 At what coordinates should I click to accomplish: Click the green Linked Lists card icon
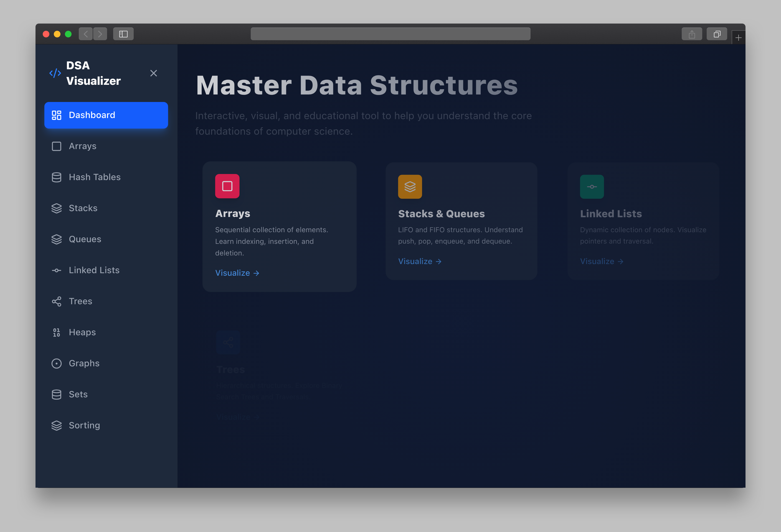(x=592, y=187)
